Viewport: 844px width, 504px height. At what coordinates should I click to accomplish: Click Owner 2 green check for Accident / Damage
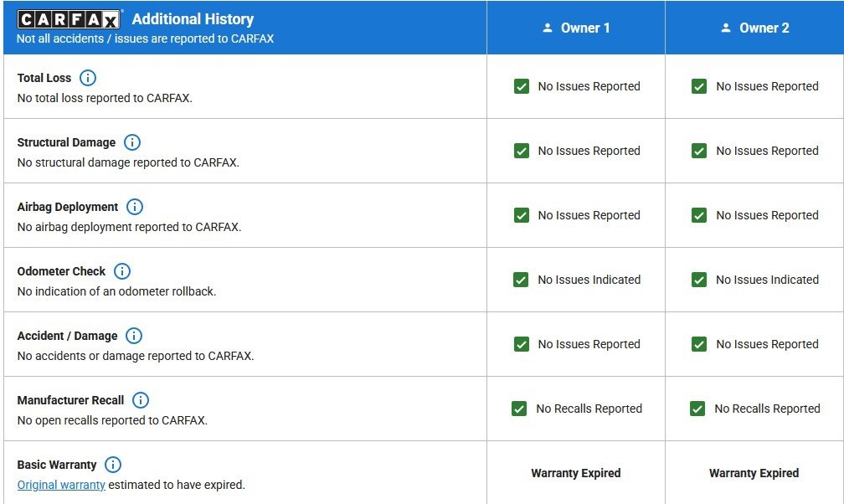pos(699,344)
